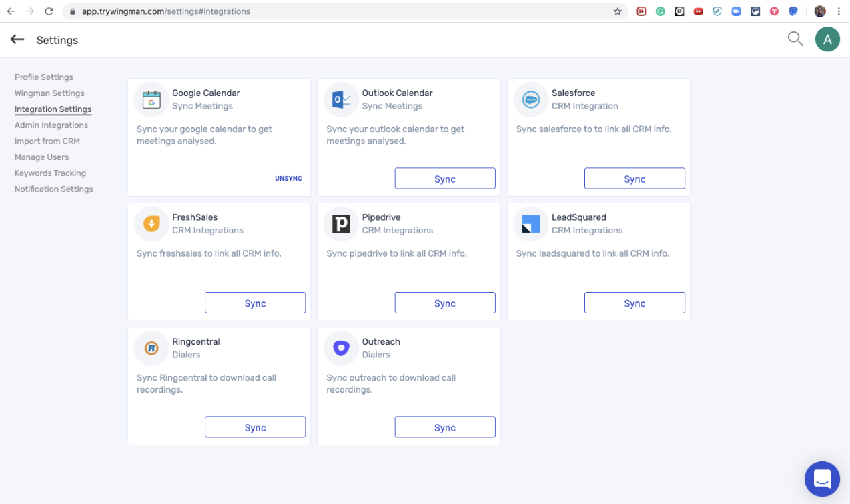The width and height of the screenshot is (850, 504).
Task: Open the user avatar "A" menu
Action: 827,39
